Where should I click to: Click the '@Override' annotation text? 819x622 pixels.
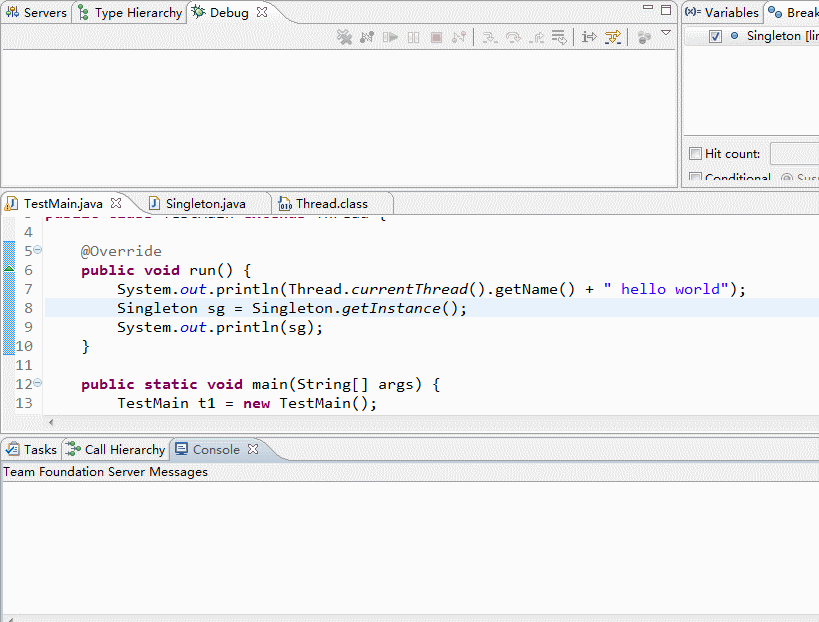click(x=121, y=251)
